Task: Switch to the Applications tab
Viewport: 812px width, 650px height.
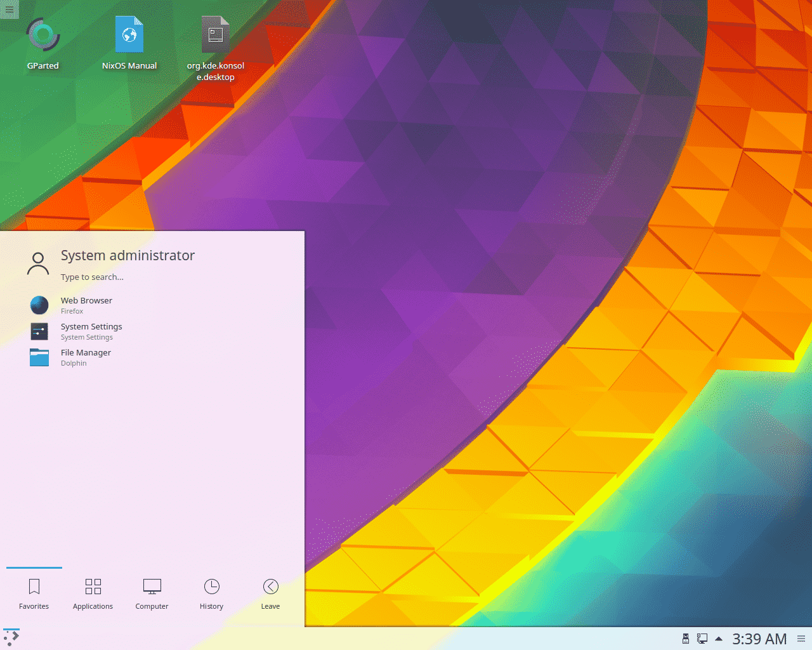Action: pos(93,595)
